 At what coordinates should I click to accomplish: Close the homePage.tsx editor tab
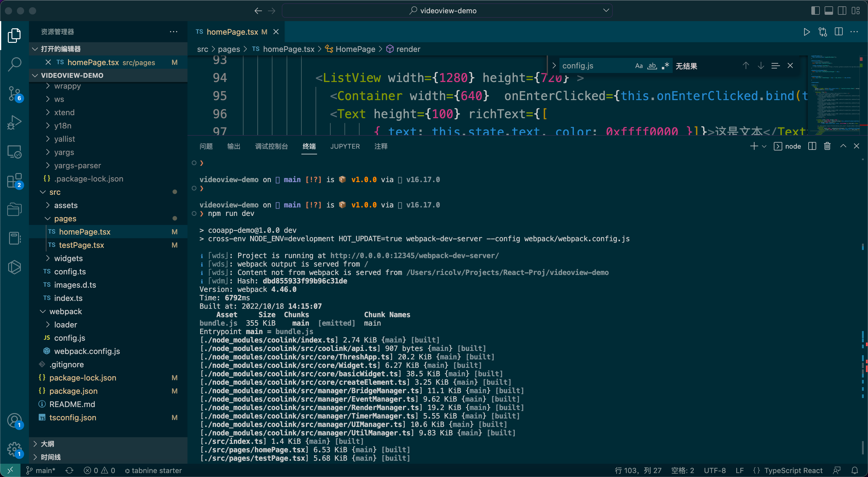[276, 32]
